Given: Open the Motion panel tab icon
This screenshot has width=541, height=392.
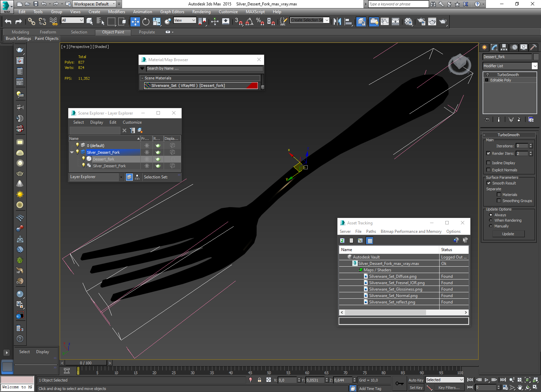Looking at the screenshot, I should click(x=514, y=47).
